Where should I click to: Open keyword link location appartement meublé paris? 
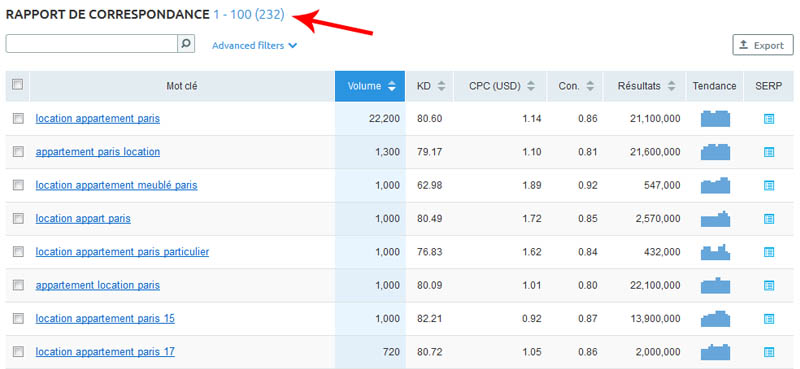click(116, 185)
